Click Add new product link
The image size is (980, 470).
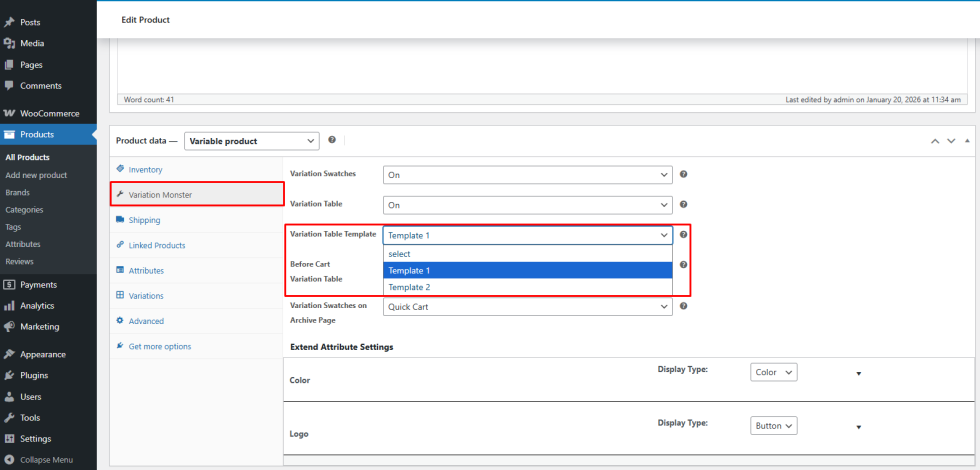pos(36,175)
